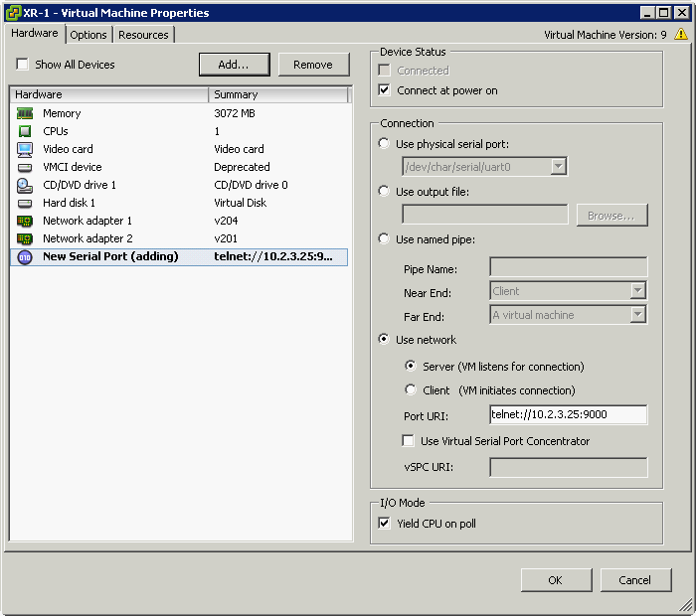Switch to the Hardware tab
696x616 pixels.
click(x=35, y=33)
